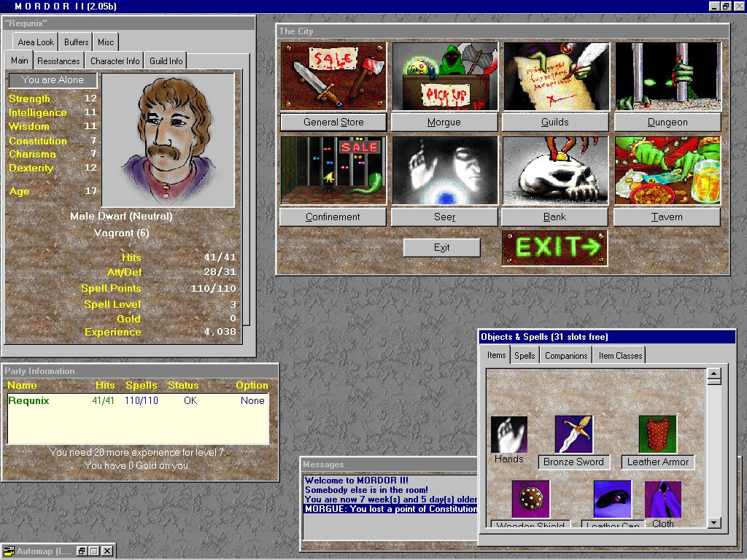
Task: Open the Guilds scroll and quill picture
Action: [556, 76]
